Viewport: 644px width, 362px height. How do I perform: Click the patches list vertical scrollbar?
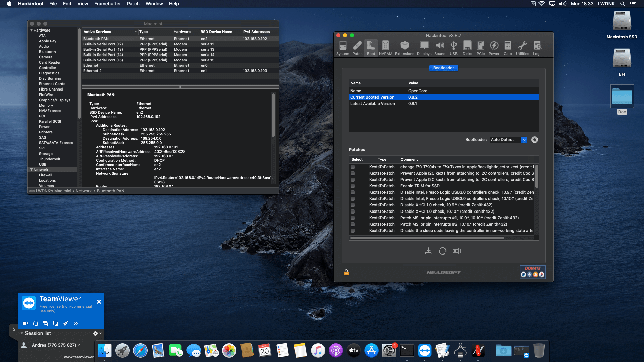tap(536, 176)
